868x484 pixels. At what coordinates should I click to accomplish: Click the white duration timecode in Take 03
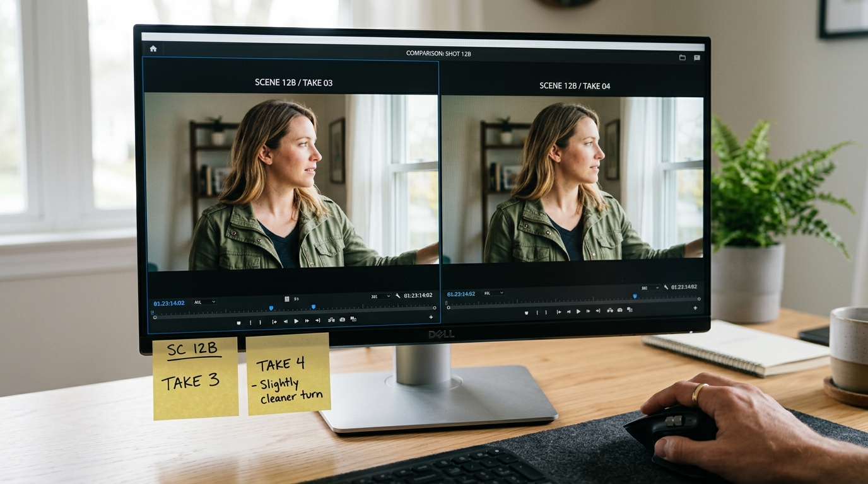pyautogui.click(x=418, y=296)
